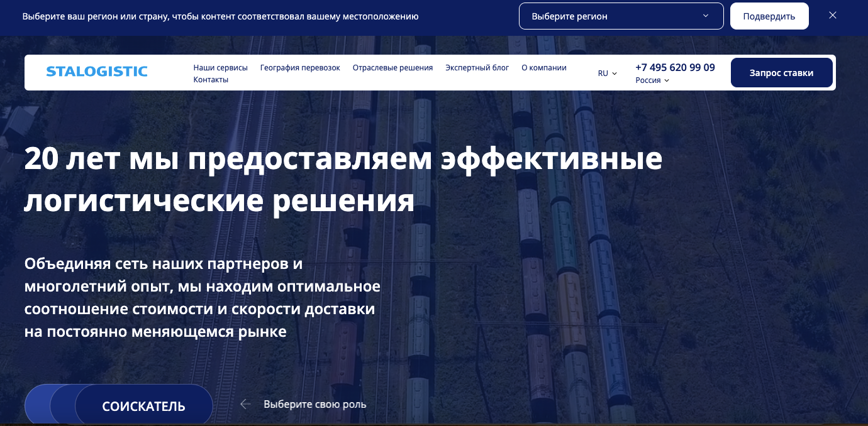The image size is (868, 426).
Task: Expand the RU language selector
Action: point(608,74)
